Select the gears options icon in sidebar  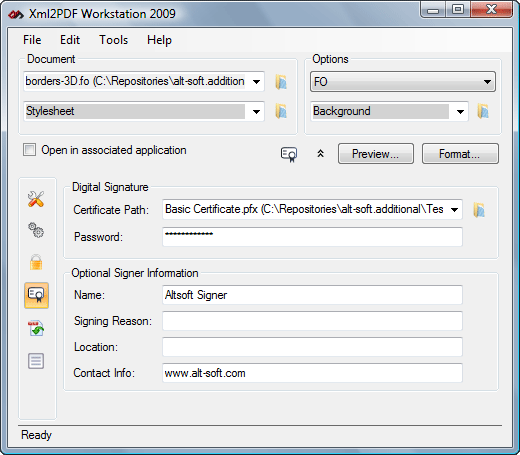tap(36, 230)
